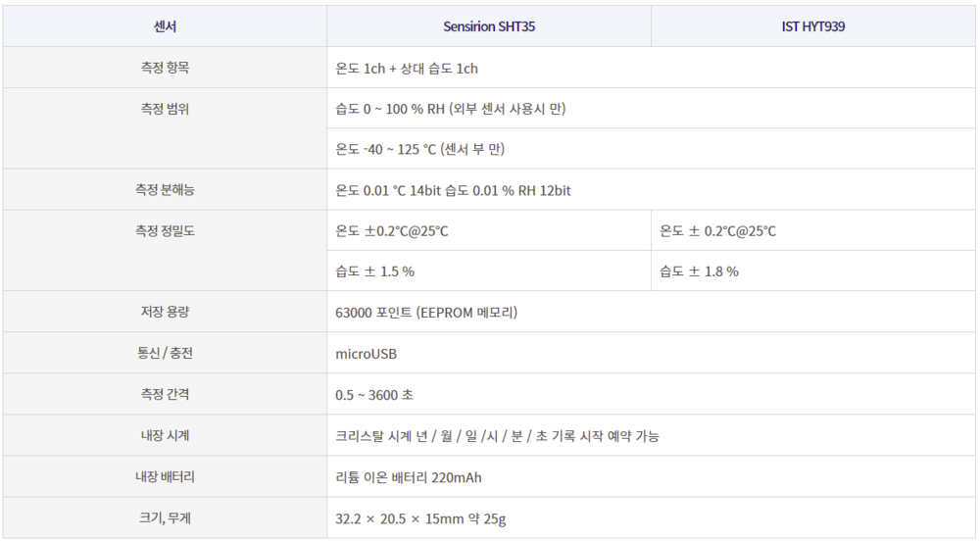
Task: Select the 14bit resolution value cell
Action: 453,190
